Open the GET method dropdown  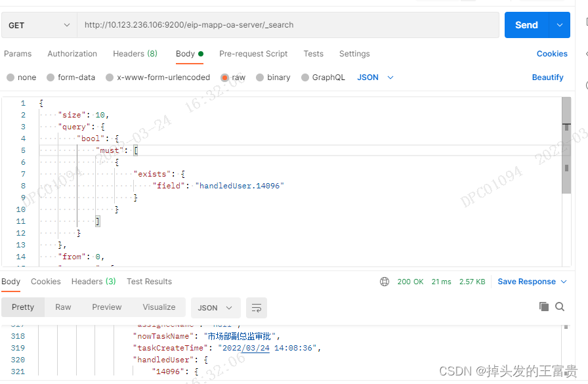(39, 25)
